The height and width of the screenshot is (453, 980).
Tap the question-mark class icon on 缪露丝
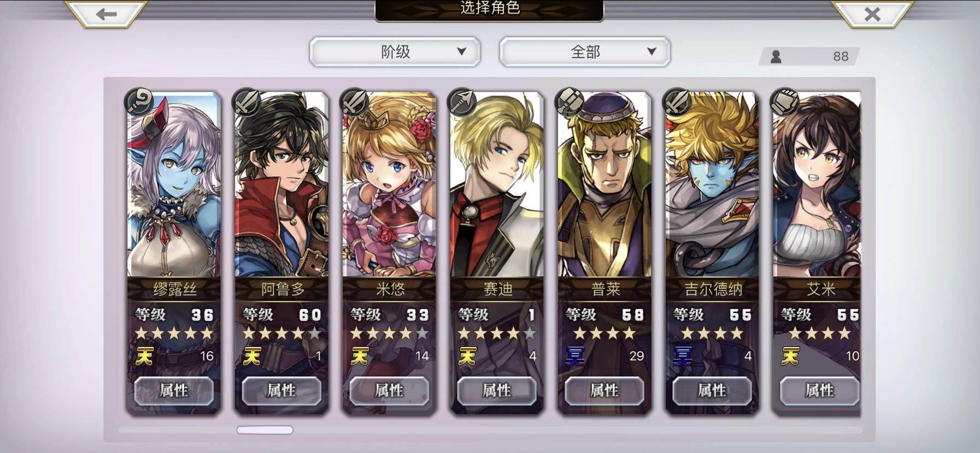tap(140, 101)
